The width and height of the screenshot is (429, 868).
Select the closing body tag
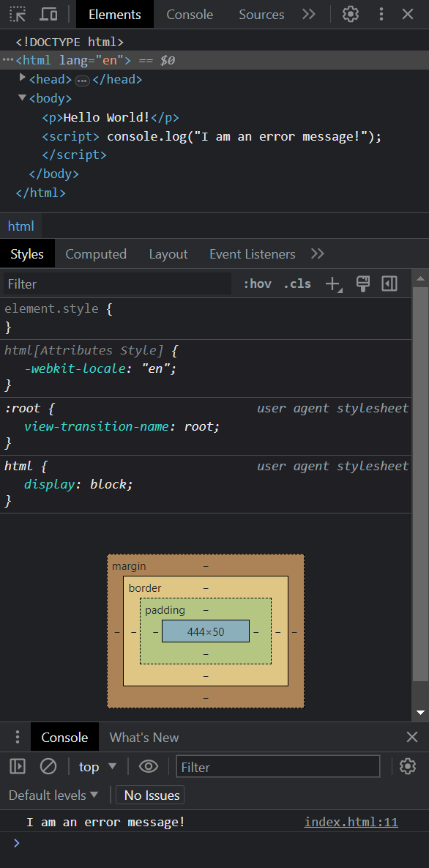point(53,174)
